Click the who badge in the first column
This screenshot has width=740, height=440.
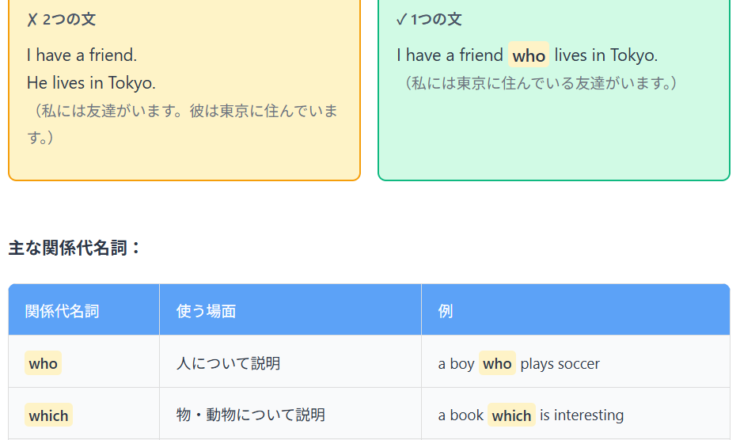click(x=43, y=364)
